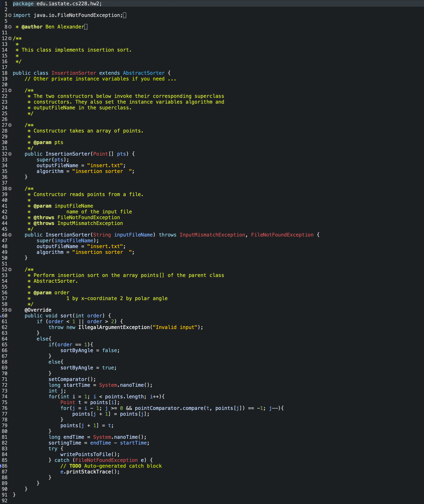This screenshot has width=424, height=504.
Task: Click 'points[j + 1] = points[j];' on line 77
Action: pos(111,414)
